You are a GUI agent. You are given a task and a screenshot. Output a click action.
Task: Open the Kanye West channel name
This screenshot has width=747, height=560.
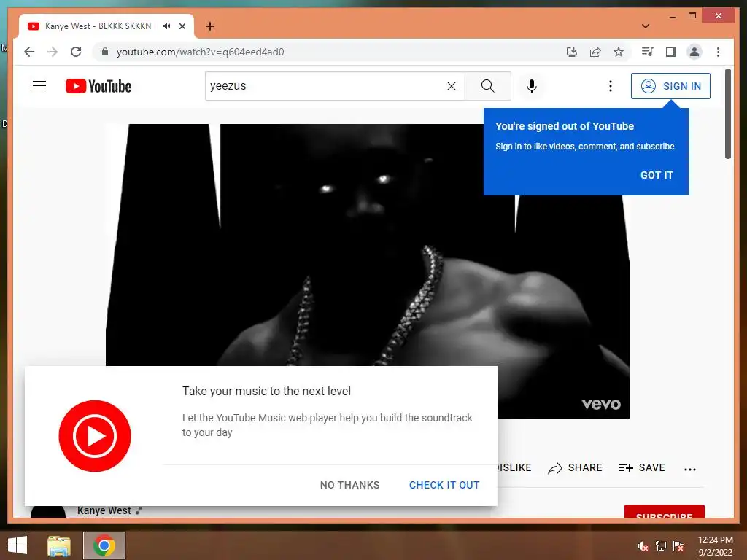(104, 510)
